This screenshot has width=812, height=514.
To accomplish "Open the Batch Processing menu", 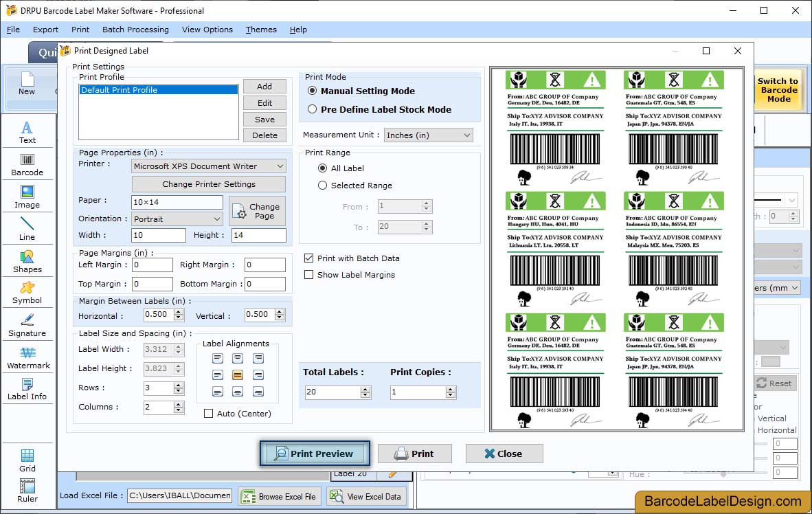I will click(x=136, y=30).
